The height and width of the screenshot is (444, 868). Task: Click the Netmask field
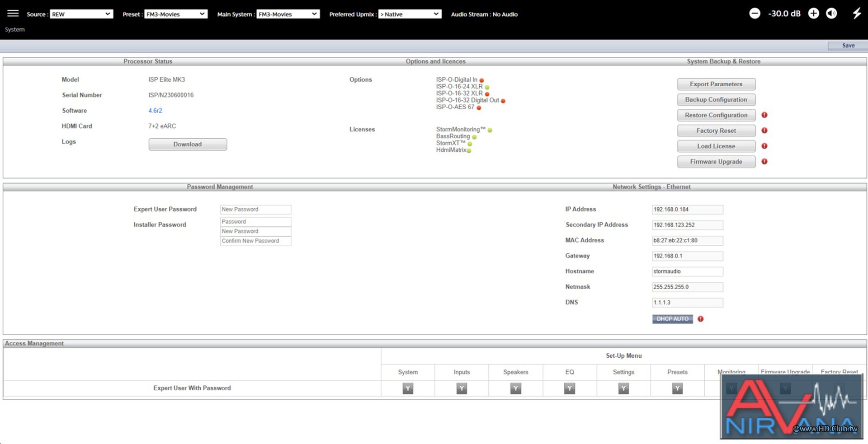click(x=687, y=287)
